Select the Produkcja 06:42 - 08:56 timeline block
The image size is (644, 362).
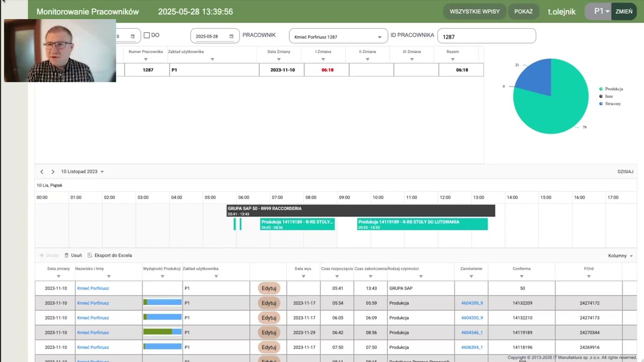[x=297, y=224]
